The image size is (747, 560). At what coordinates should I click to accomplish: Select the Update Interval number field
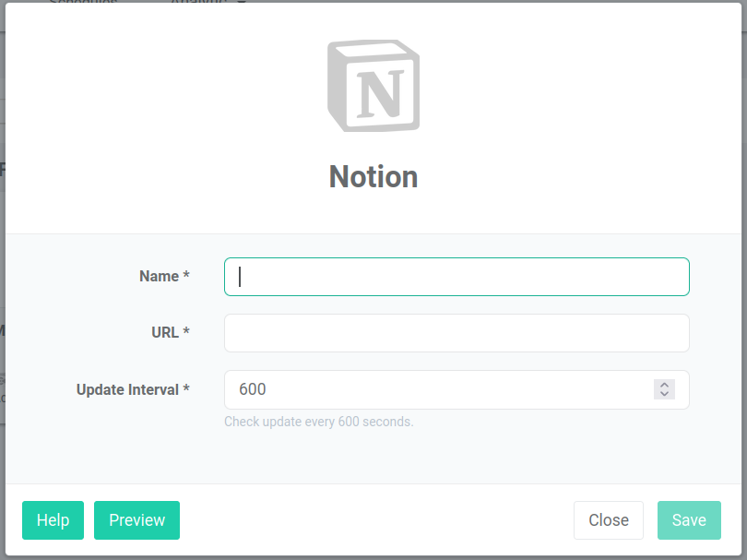pos(456,389)
